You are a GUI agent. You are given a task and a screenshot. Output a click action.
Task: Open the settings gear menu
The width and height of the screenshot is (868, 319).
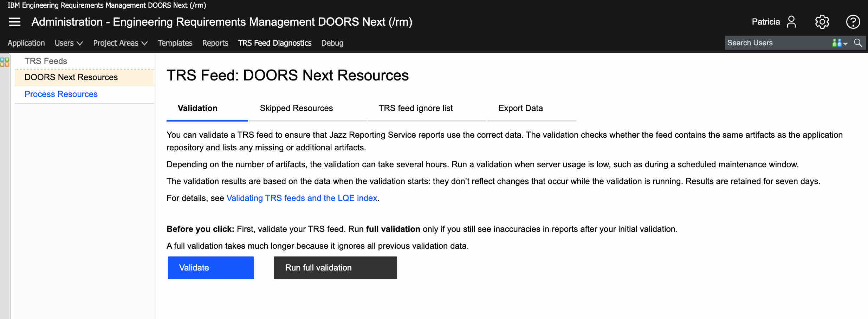click(822, 22)
